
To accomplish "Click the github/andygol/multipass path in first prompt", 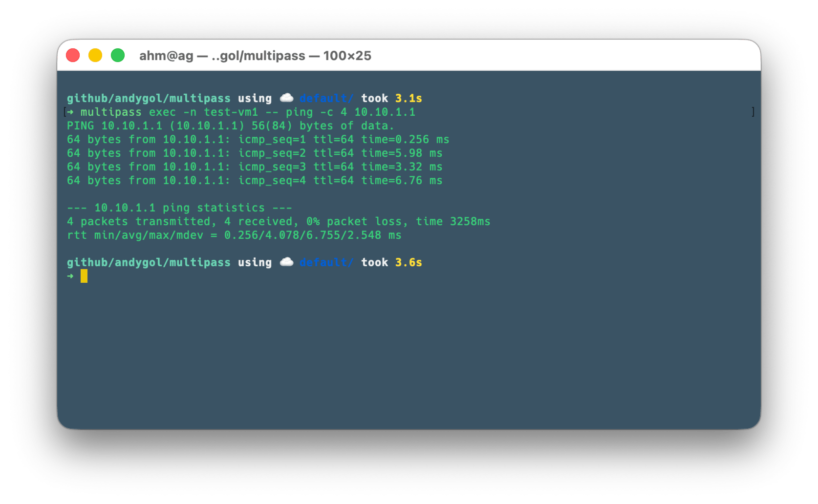I will point(149,97).
